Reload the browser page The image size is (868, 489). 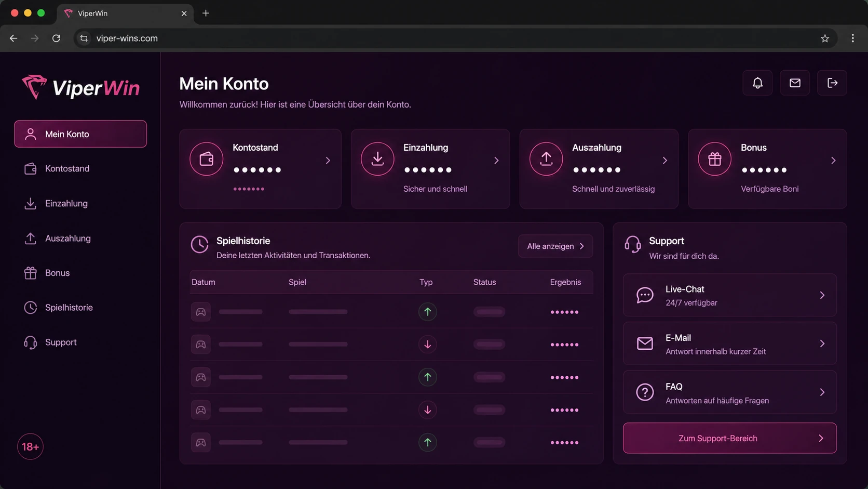click(56, 38)
